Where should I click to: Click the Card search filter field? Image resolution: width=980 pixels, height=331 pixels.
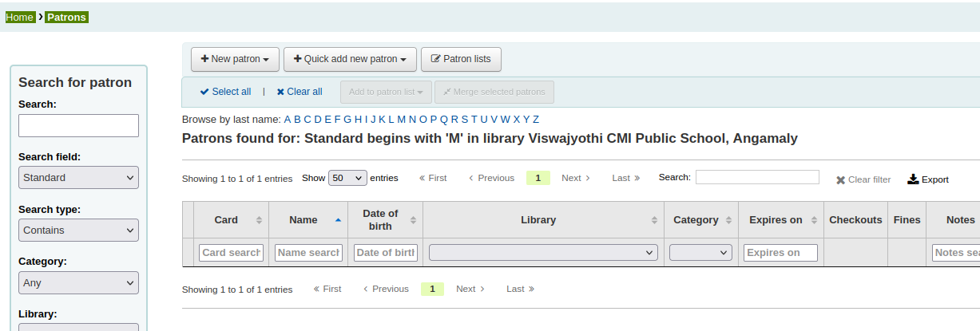pyautogui.click(x=231, y=253)
